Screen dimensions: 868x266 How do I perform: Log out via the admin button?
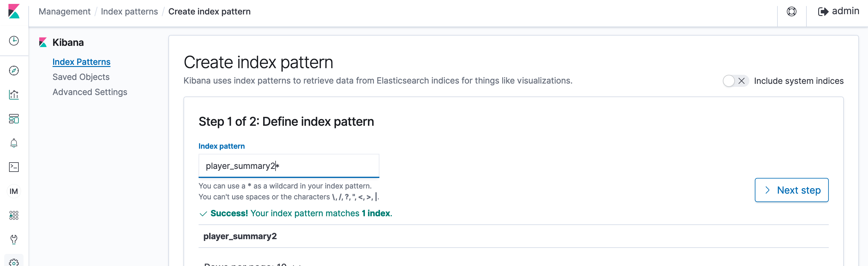(x=838, y=11)
